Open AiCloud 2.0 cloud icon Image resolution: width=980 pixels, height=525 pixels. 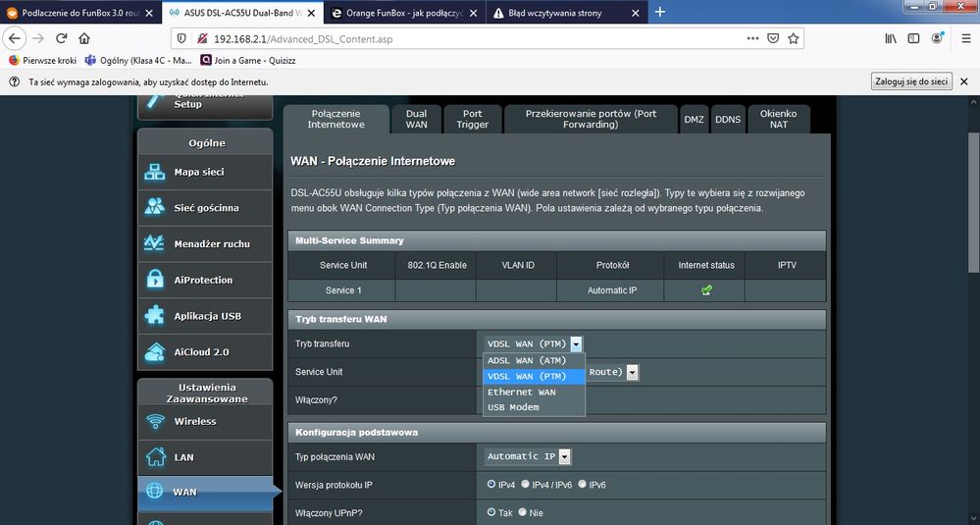154,352
